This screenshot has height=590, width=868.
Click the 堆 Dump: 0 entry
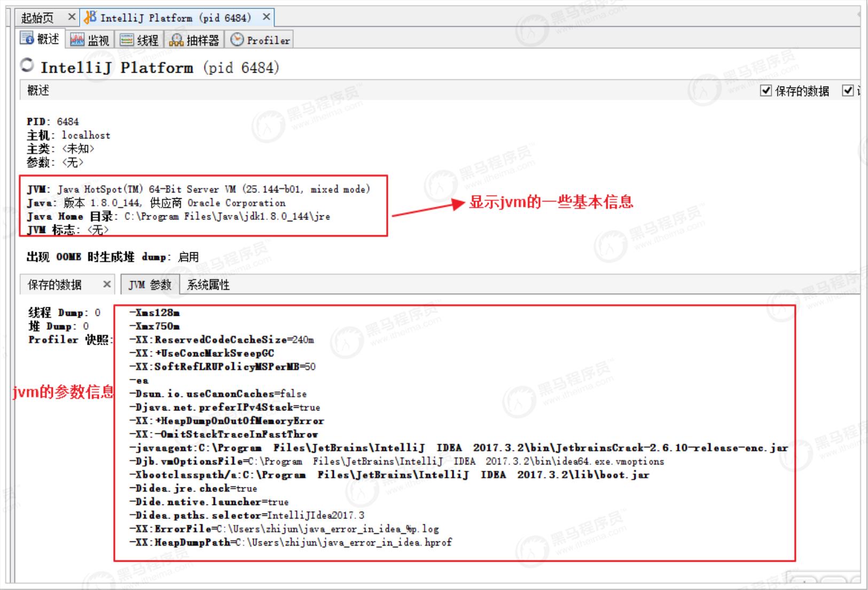point(59,326)
